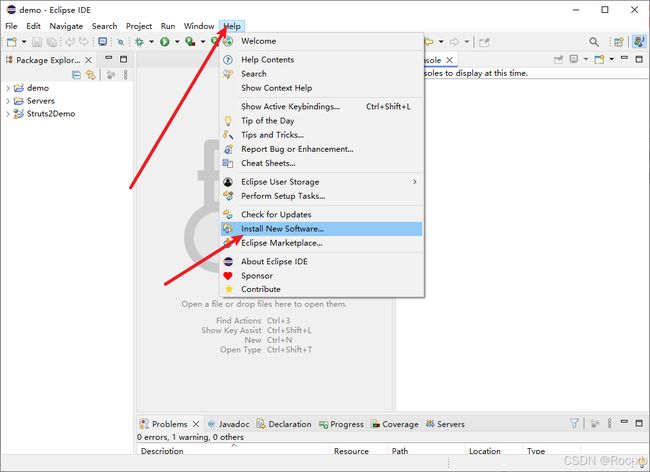650x472 pixels.
Task: Close the Console tab
Action: coord(449,60)
